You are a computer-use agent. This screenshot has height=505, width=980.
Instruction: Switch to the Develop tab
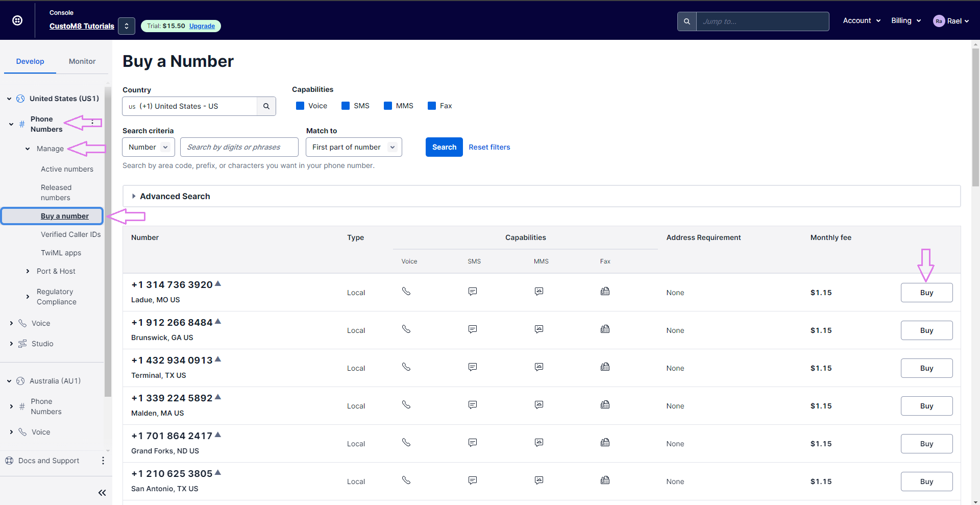click(x=30, y=61)
